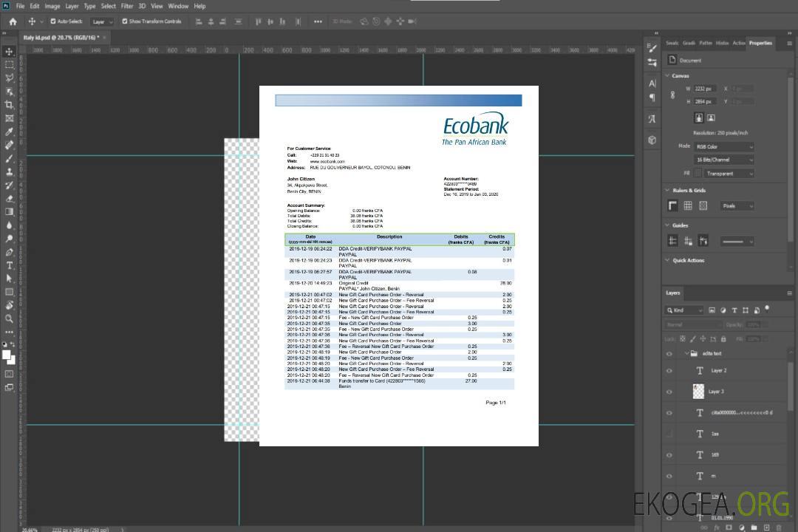Viewport: 798px width, 532px height.
Task: Select the Zoom tool
Action: coord(9,318)
